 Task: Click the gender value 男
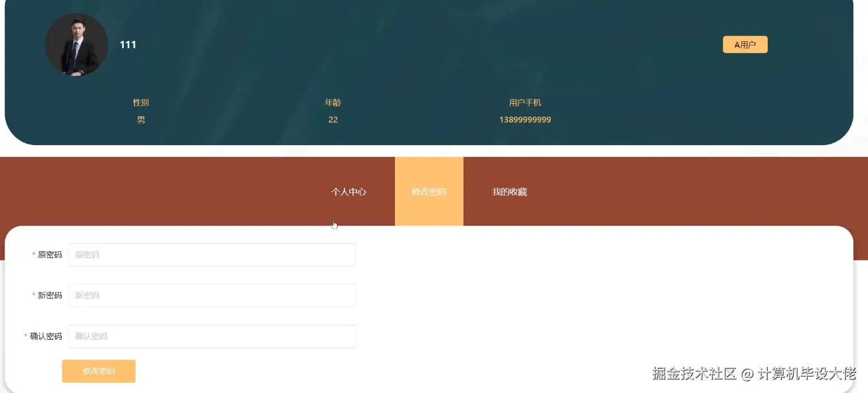point(141,120)
